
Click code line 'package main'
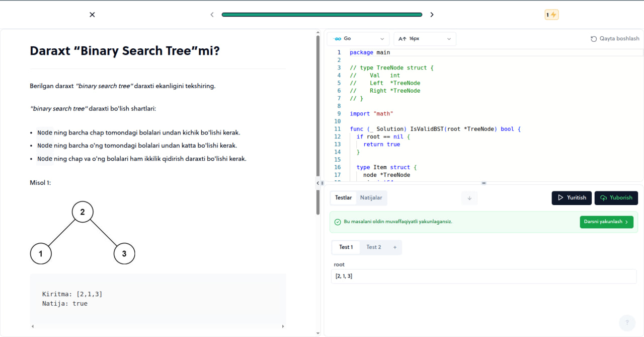pos(370,52)
